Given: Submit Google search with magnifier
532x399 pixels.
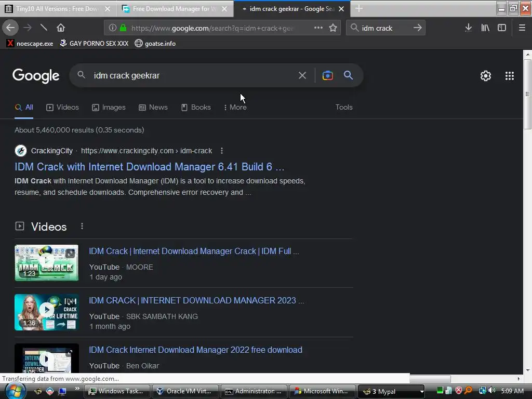Looking at the screenshot, I should coord(348,75).
